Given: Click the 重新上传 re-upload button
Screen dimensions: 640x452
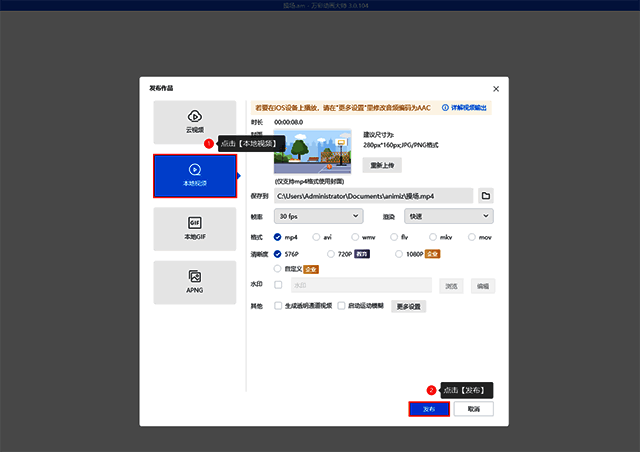Looking at the screenshot, I should [382, 165].
